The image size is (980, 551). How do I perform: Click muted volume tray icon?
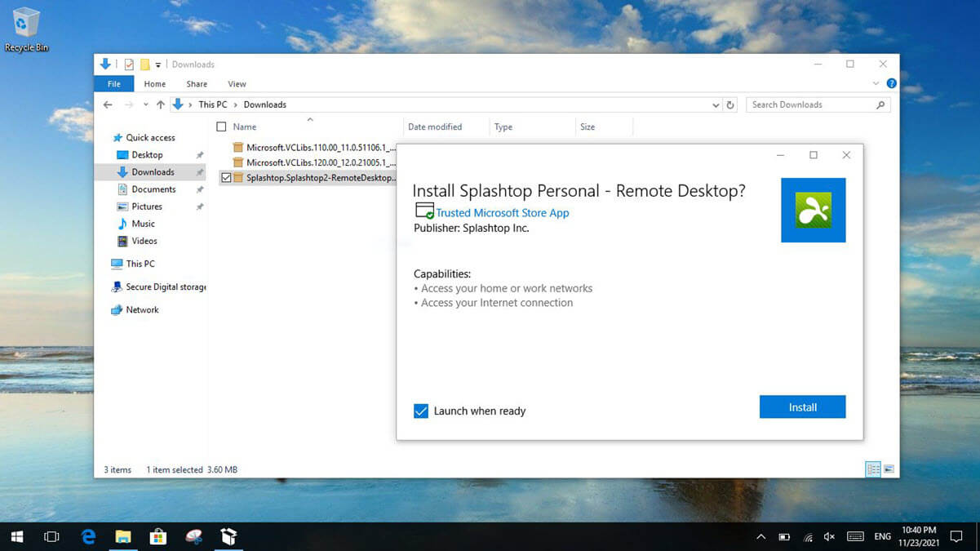point(830,536)
